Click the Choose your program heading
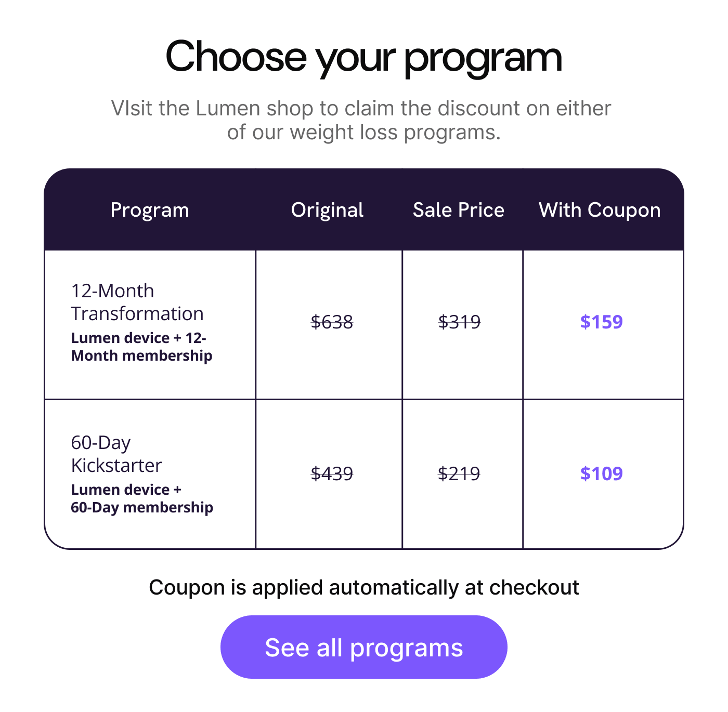 (363, 57)
